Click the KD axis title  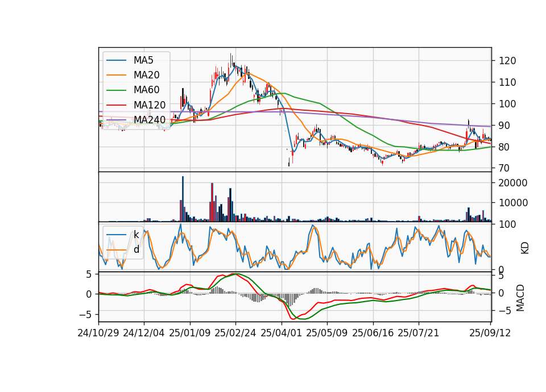(x=525, y=248)
